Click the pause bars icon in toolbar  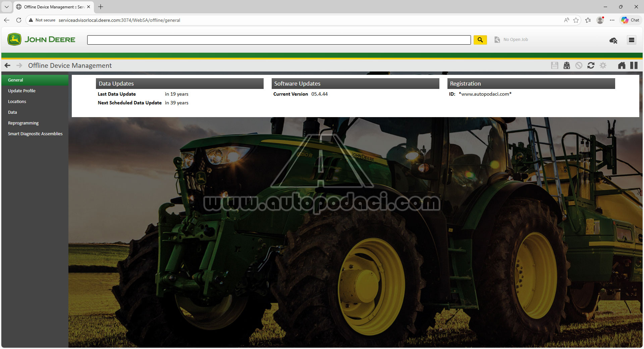pyautogui.click(x=634, y=65)
